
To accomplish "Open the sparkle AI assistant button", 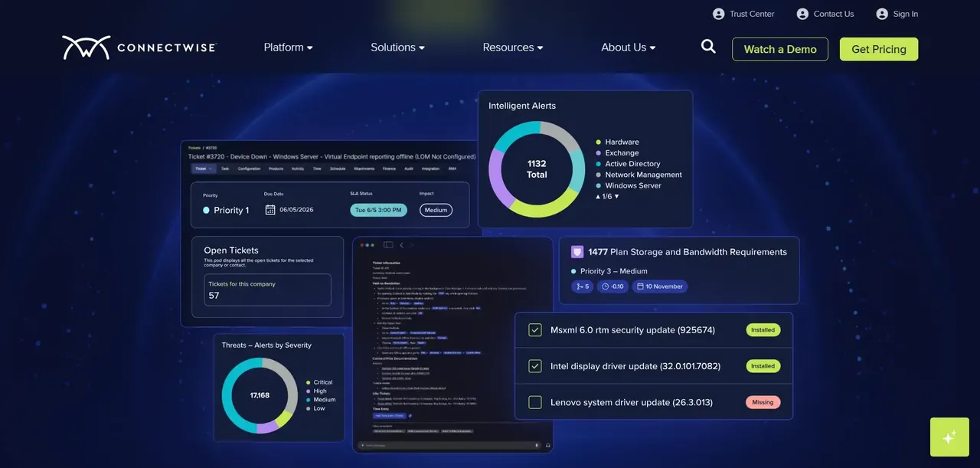I will tap(949, 437).
